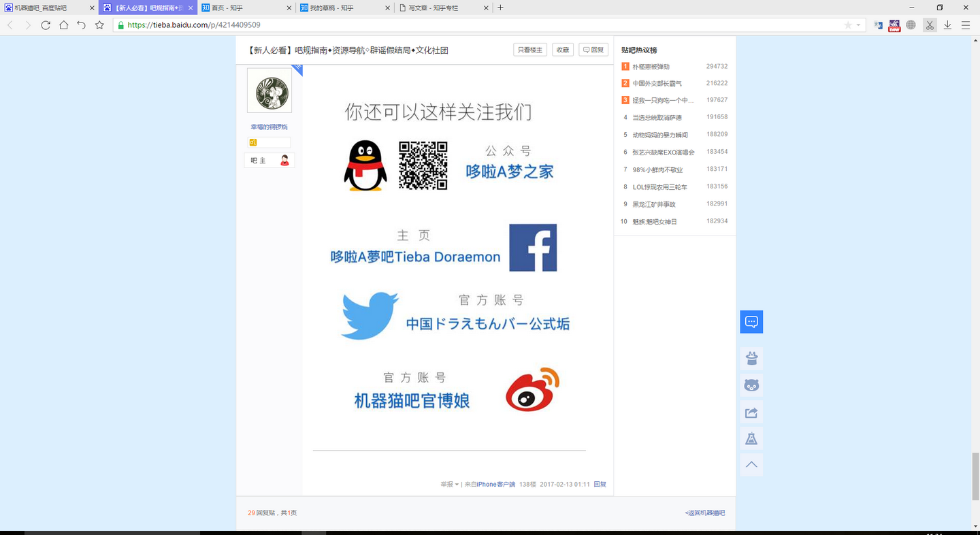Click the blue chat message floating icon
The image size is (980, 535).
pos(751,322)
